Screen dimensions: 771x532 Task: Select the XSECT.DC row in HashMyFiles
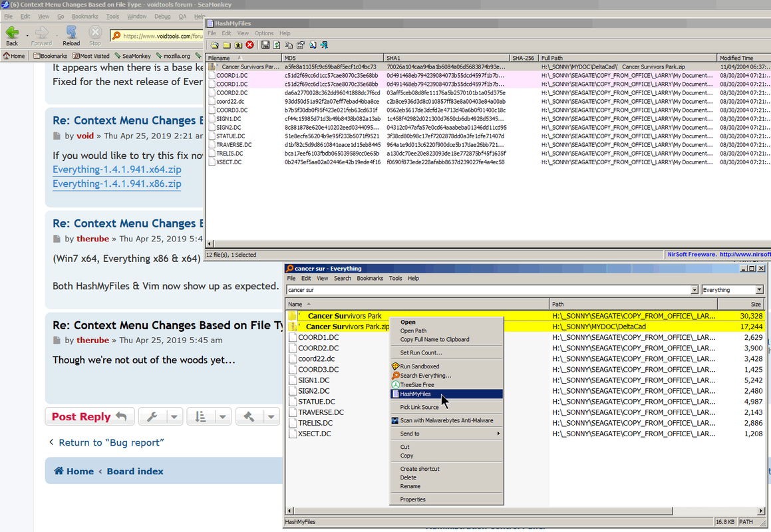(488, 162)
